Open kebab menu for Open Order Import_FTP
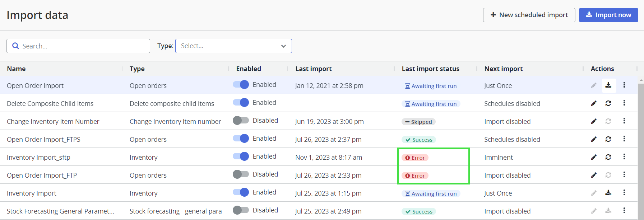644x220 pixels. pos(624,175)
